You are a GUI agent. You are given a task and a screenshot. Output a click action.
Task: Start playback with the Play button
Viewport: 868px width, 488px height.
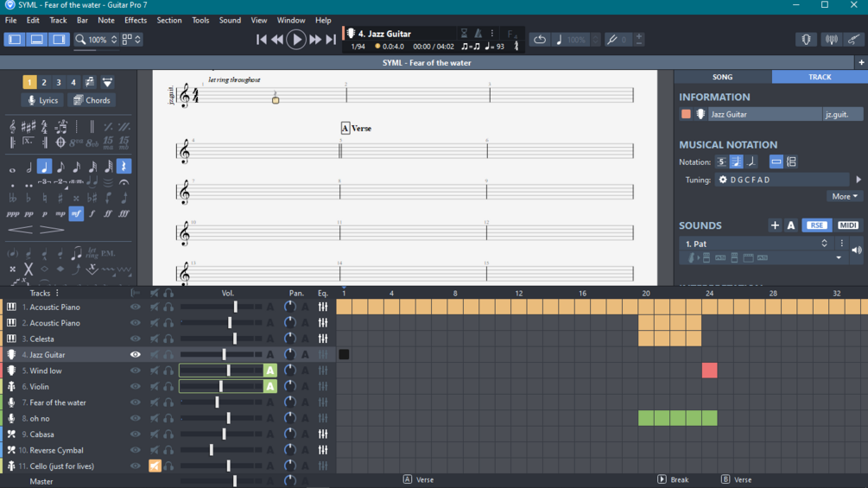pyautogui.click(x=296, y=39)
